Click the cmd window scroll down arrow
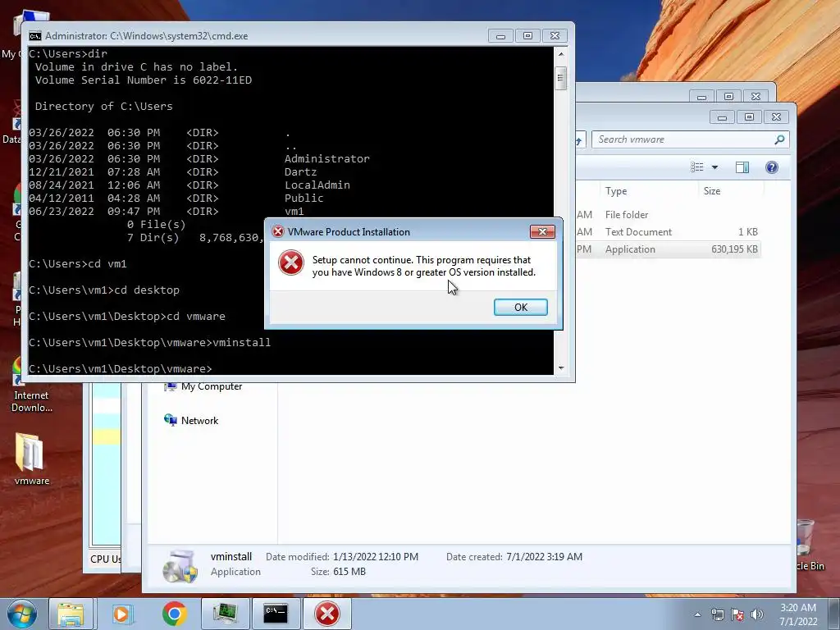Screen dimensions: 840x630 (x=561, y=368)
